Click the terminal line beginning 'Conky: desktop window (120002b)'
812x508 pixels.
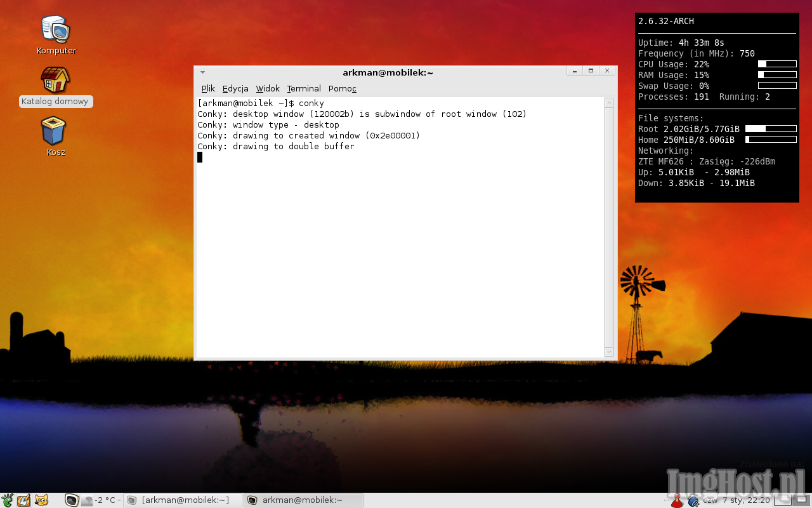pos(362,114)
